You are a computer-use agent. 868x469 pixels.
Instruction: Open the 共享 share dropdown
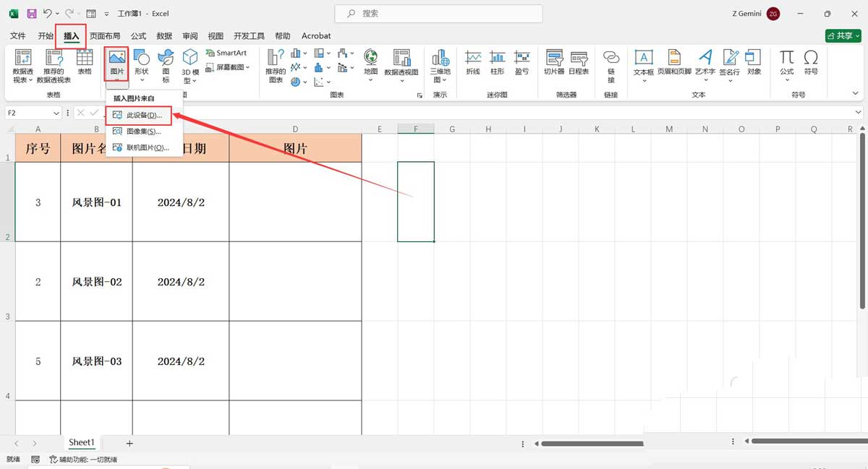coord(843,35)
